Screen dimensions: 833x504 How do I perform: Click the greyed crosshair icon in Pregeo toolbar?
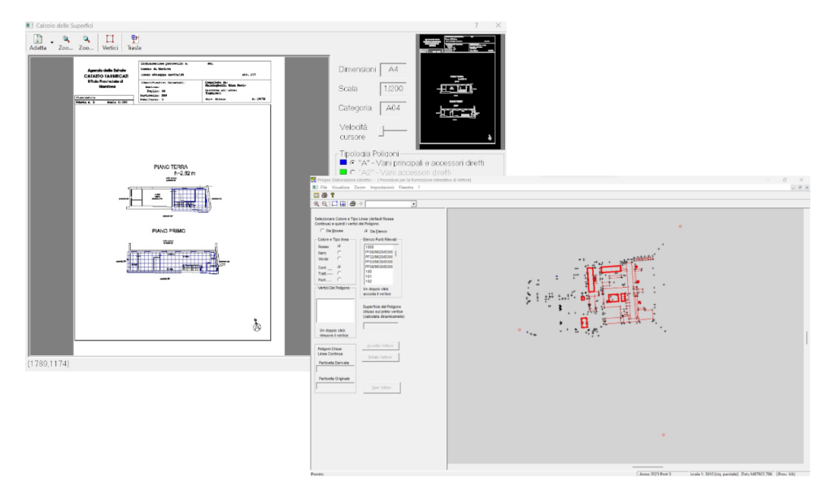[x=360, y=204]
